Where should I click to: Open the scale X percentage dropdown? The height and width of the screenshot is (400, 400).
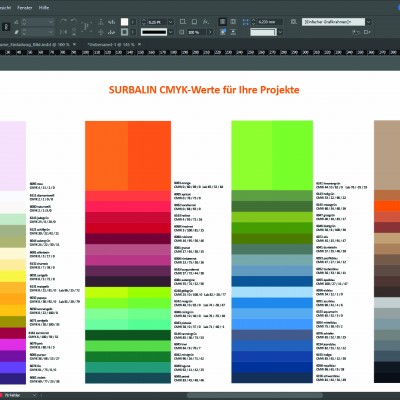pos(51,22)
